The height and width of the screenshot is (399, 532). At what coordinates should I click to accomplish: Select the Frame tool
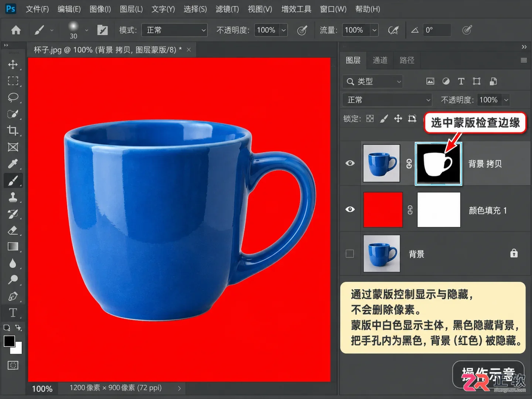[13, 147]
